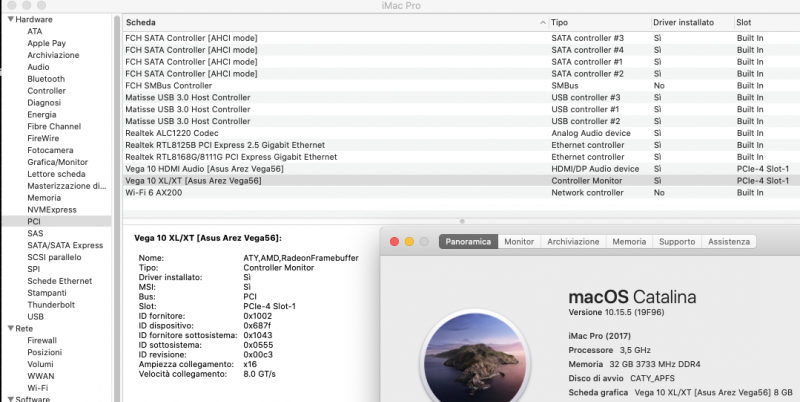Open Memoria in sidebar list
The width and height of the screenshot is (800, 402).
[x=44, y=198]
